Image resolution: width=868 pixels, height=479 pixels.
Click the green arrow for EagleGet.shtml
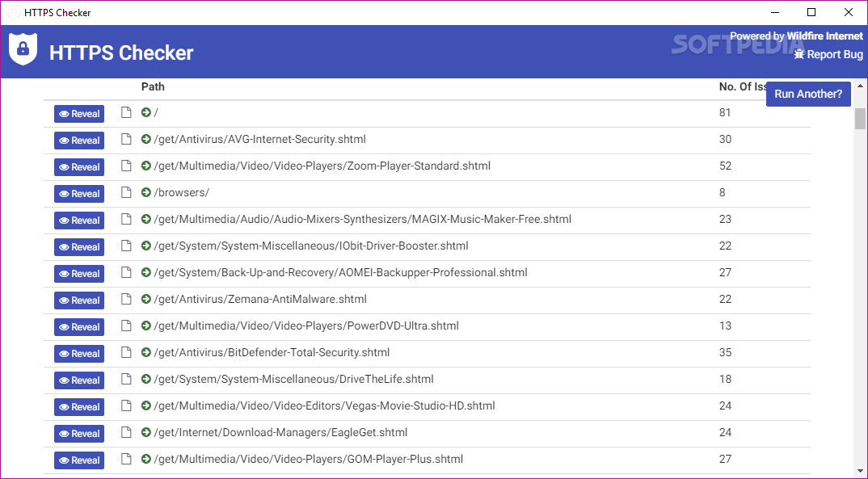[146, 431]
